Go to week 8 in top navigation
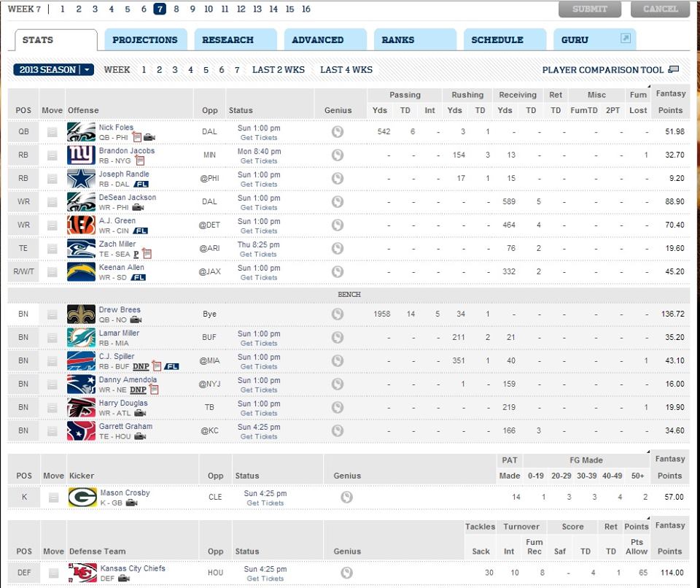 tap(176, 9)
